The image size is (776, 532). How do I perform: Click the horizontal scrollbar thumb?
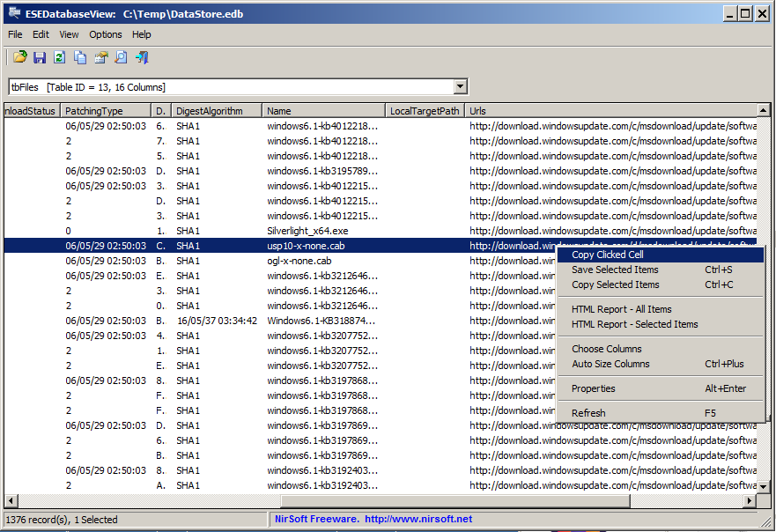tap(455, 500)
